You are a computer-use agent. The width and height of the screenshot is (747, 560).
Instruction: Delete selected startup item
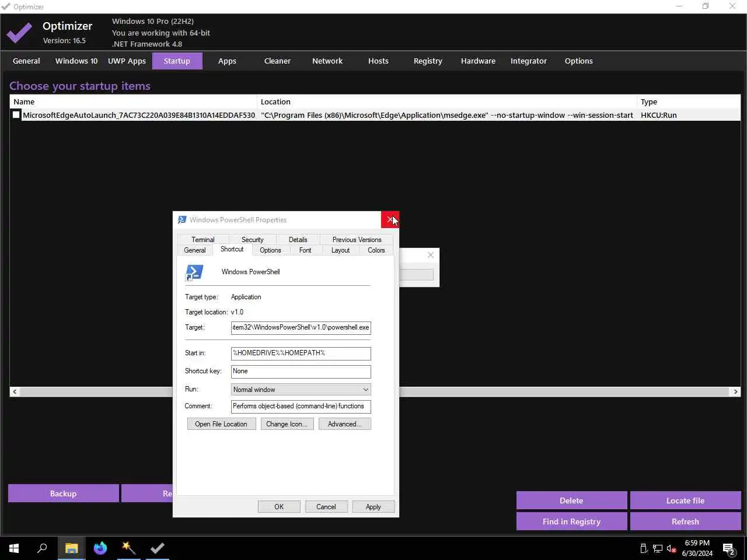(x=571, y=501)
